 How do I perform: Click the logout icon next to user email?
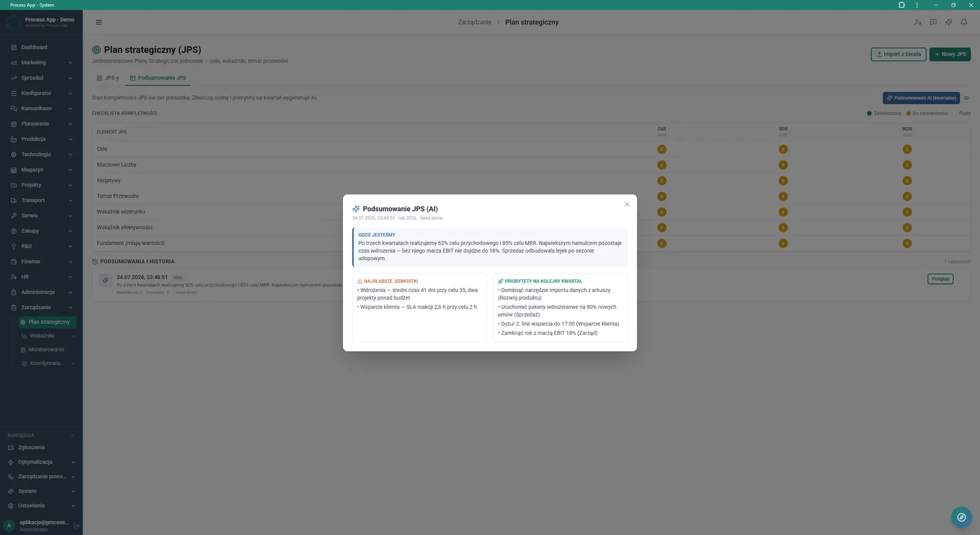[x=77, y=525]
